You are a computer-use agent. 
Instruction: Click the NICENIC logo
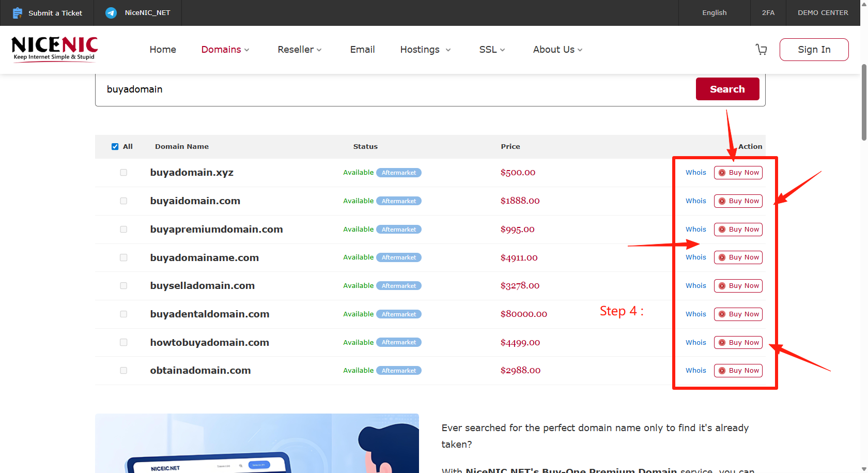tap(54, 49)
